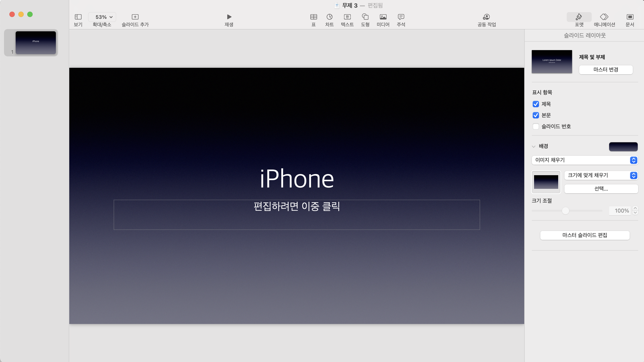
Task: Open the 도형 (Shape) picker icon
Action: tap(365, 17)
